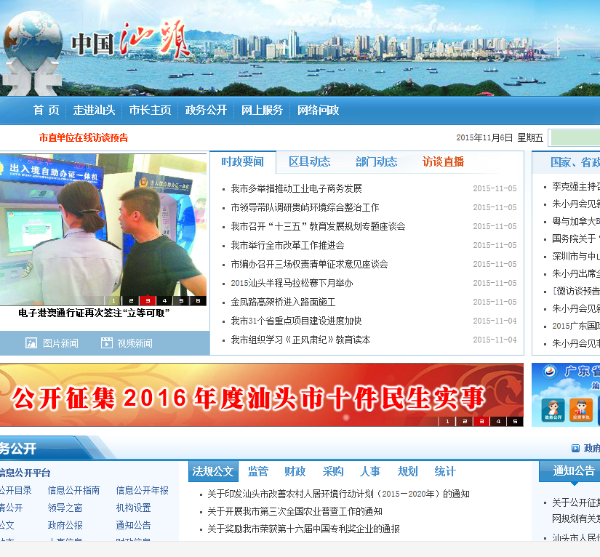Open article 我市举行全市改革工作推进会

287,245
